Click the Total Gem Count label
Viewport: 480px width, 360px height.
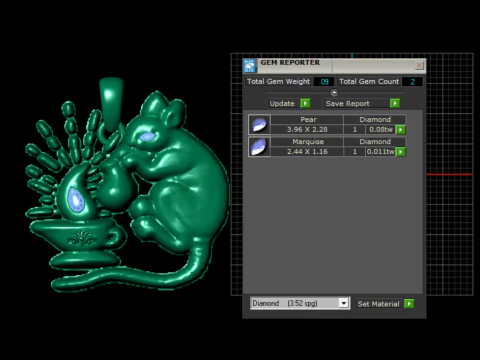coord(369,82)
